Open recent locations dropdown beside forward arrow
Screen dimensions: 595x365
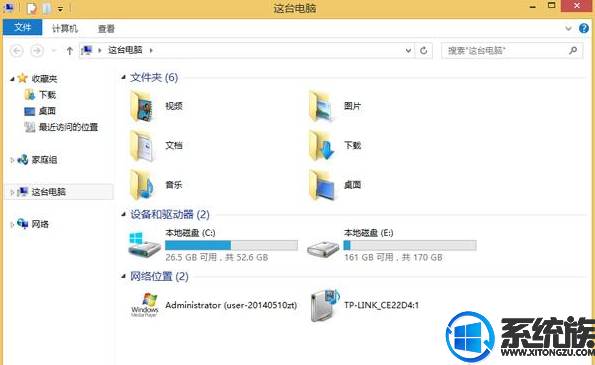click(x=54, y=50)
